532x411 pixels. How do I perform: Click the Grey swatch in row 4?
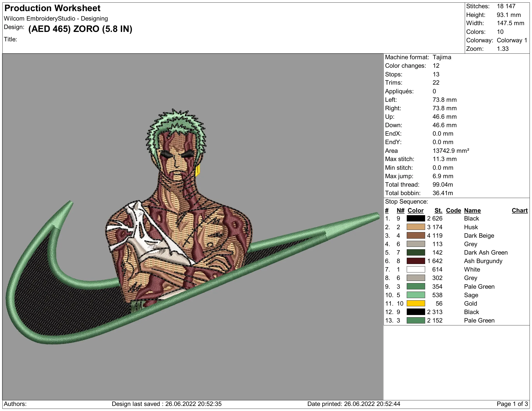coord(416,244)
